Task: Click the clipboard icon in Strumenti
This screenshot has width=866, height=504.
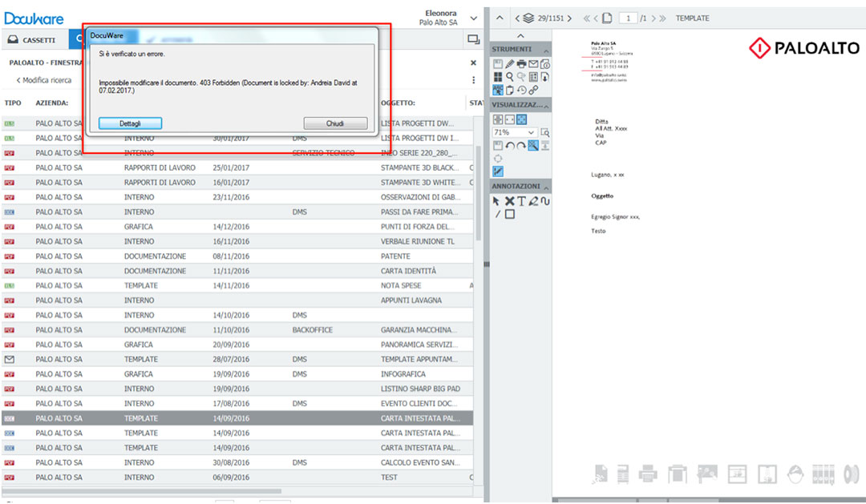Action: pos(510,90)
